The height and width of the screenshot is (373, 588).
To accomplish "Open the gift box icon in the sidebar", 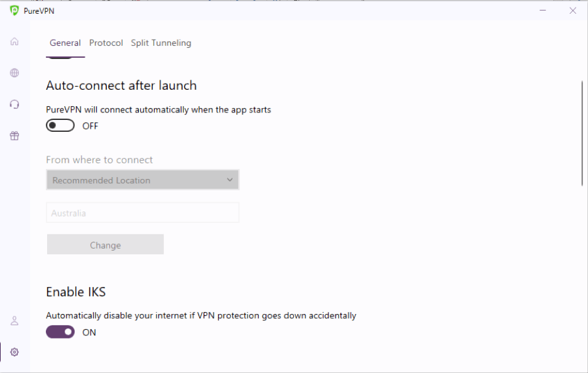I will click(x=14, y=136).
